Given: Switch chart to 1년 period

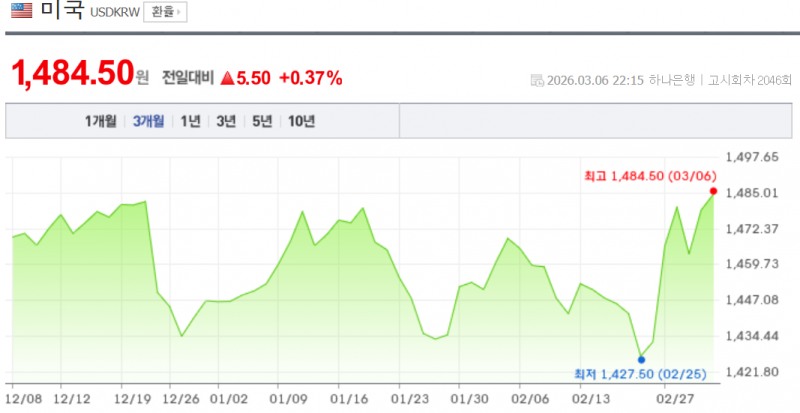Looking at the screenshot, I should coord(190,122).
